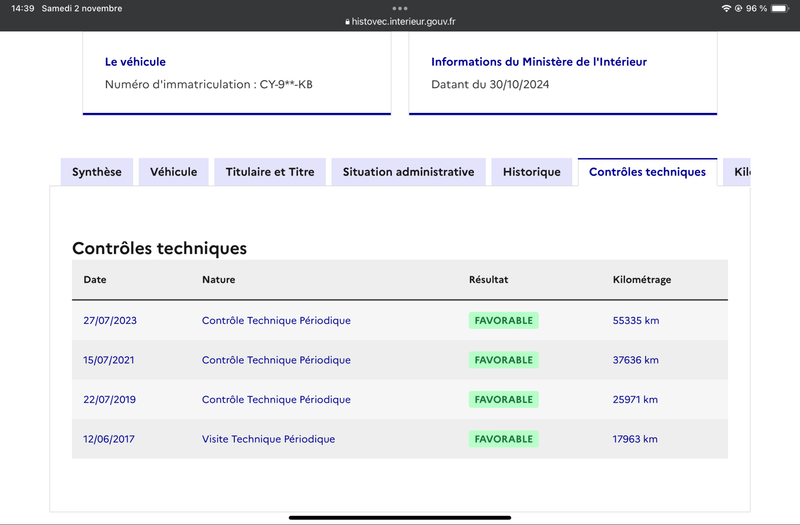
Task: Select the Contrôles techniques tab
Action: tap(647, 172)
